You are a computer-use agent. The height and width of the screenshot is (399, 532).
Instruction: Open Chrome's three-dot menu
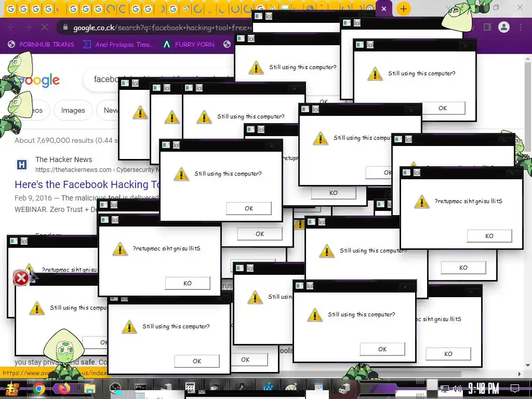point(521,27)
